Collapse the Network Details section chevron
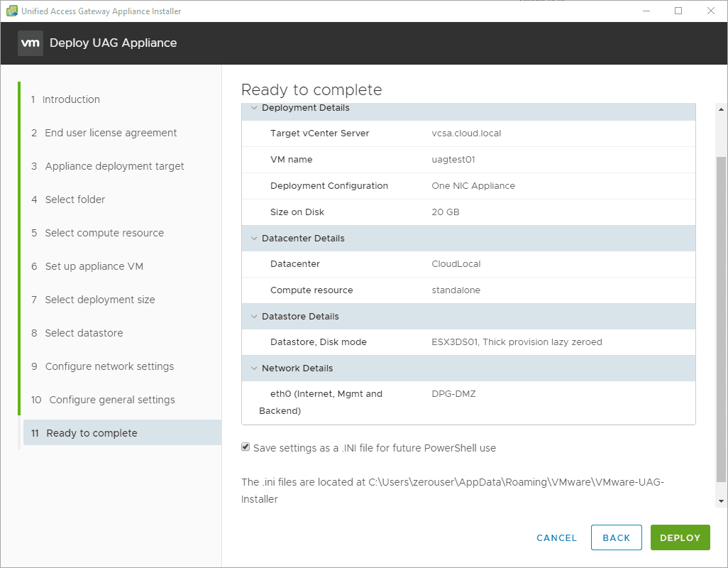This screenshot has height=568, width=728. click(254, 368)
